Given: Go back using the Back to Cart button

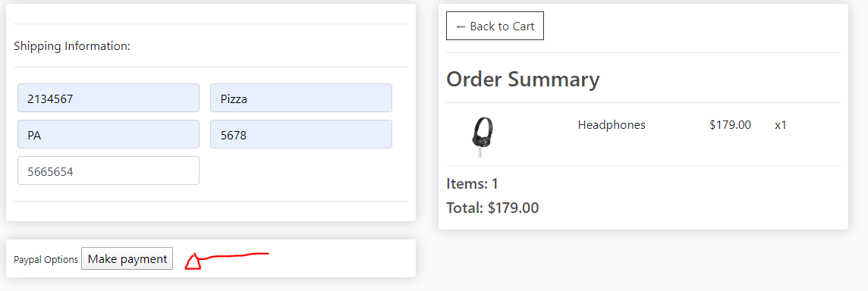Looking at the screenshot, I should [495, 26].
